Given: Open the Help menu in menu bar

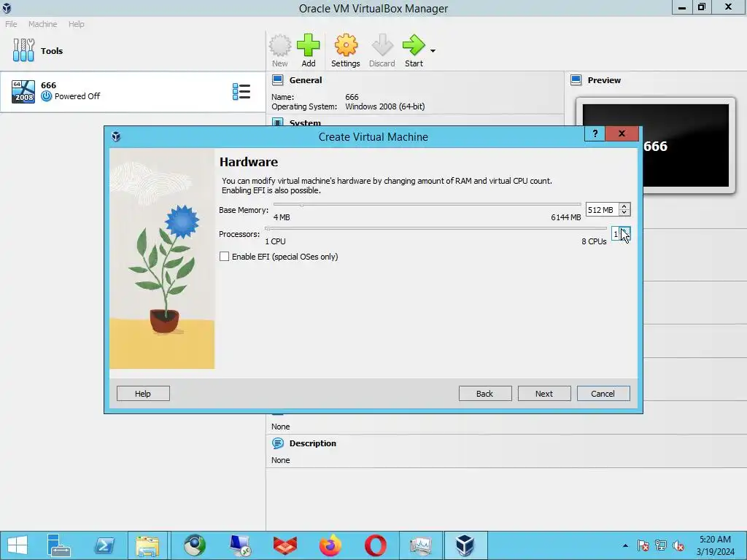Looking at the screenshot, I should (76, 24).
